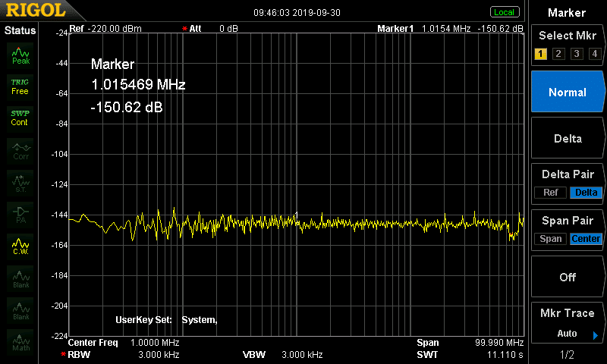Viewport: 607px width, 364px height.
Task: Toggle Delta Pair to Ref
Action: [550, 193]
